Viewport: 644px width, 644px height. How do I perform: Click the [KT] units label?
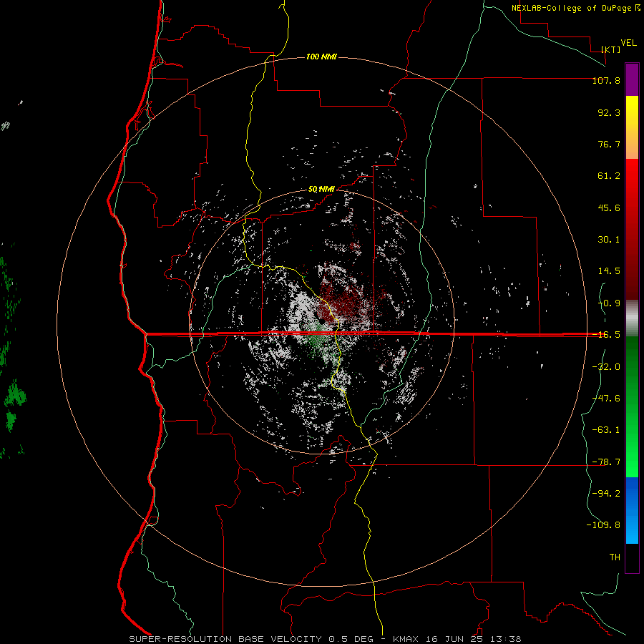[611, 49]
